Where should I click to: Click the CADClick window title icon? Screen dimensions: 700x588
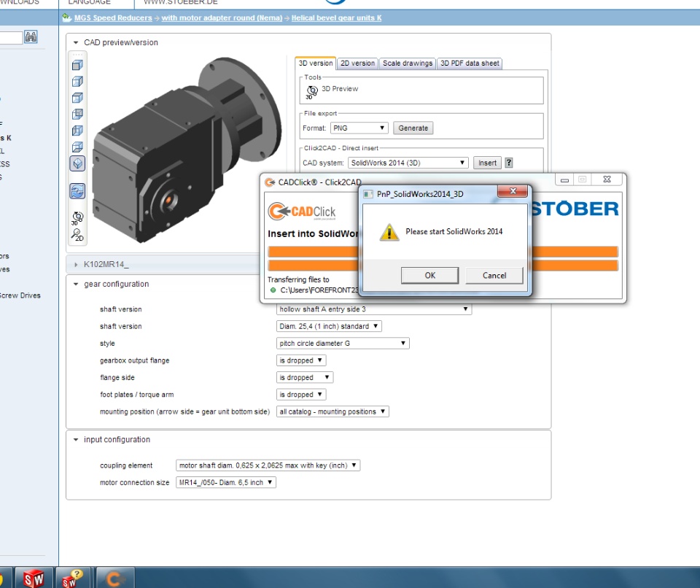coord(270,182)
